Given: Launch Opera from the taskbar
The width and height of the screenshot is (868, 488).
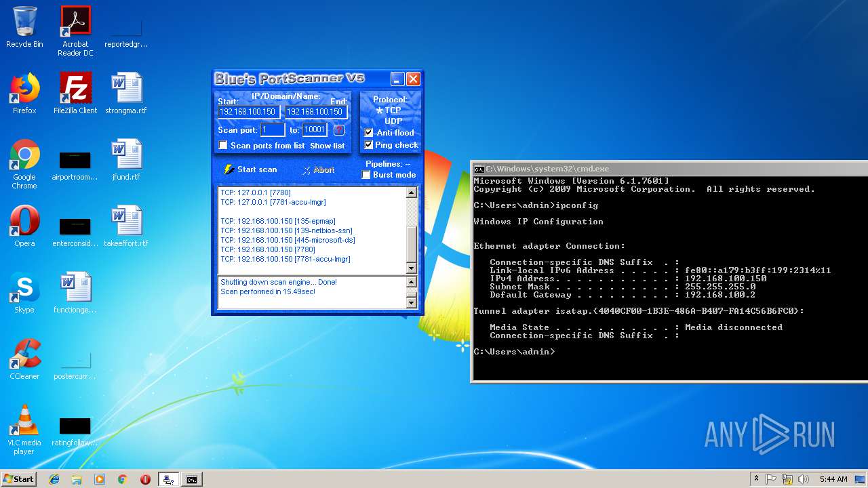Looking at the screenshot, I should click(145, 479).
